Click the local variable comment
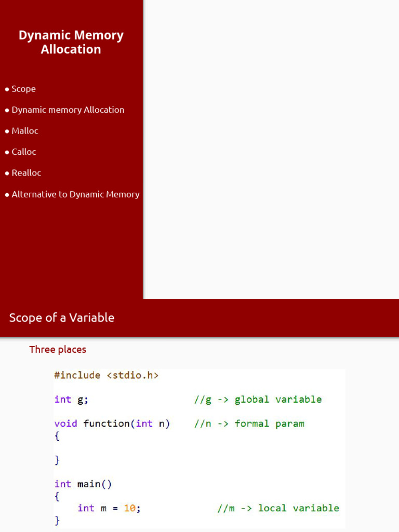399x532 pixels. click(278, 508)
